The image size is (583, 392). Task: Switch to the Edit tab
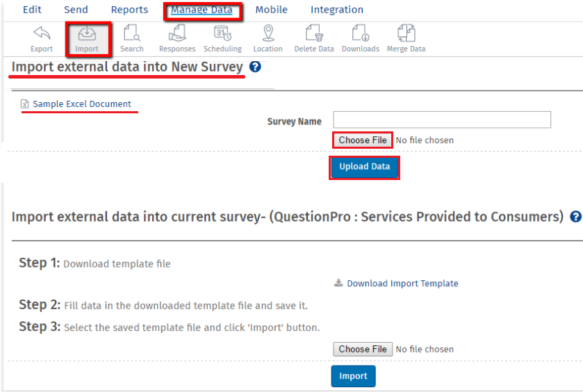[32, 10]
